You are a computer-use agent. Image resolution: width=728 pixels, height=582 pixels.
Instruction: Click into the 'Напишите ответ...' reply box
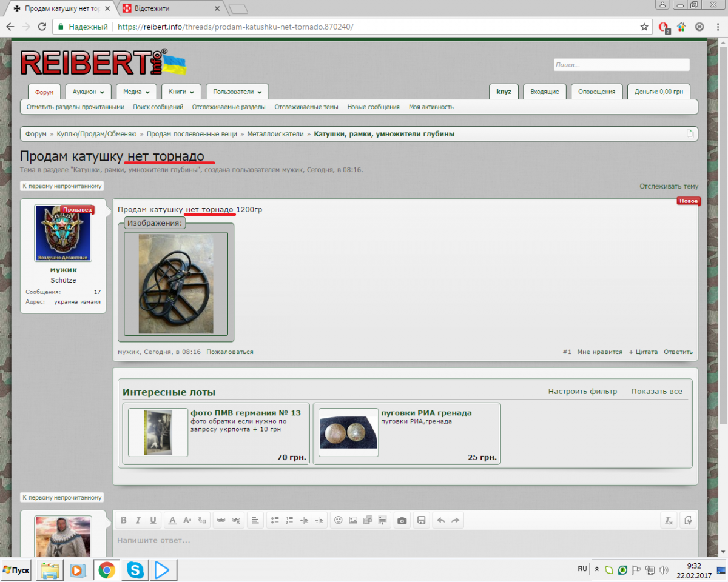point(405,540)
